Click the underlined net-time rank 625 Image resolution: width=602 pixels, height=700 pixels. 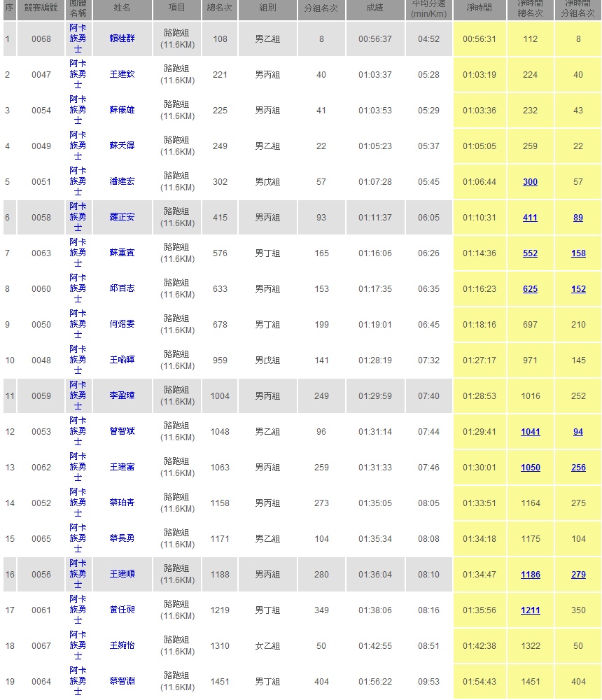pos(530,289)
